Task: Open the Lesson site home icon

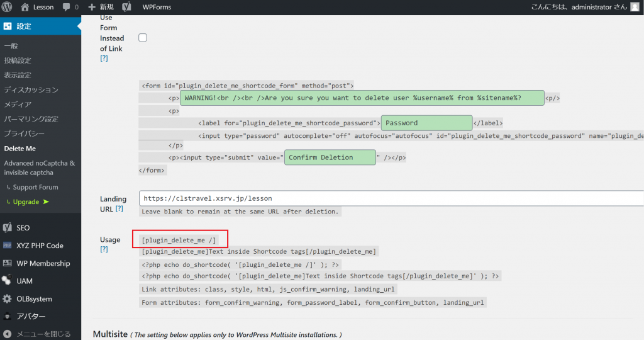Action: pyautogui.click(x=25, y=7)
